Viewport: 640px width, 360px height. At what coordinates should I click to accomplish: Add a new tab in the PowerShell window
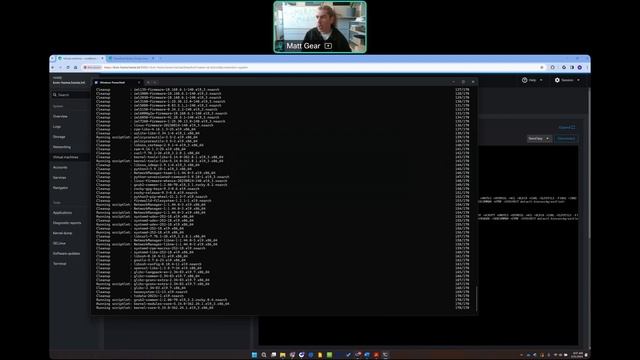coord(148,82)
